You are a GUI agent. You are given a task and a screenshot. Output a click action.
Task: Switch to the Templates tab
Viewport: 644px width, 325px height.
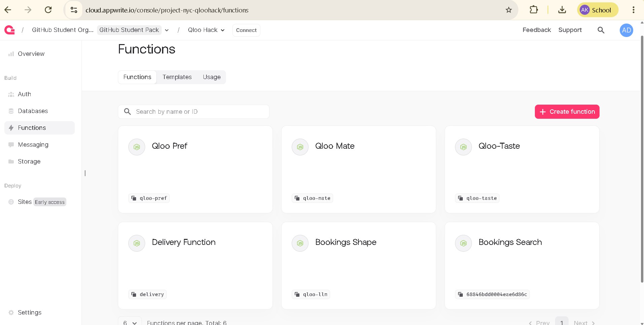(x=177, y=77)
